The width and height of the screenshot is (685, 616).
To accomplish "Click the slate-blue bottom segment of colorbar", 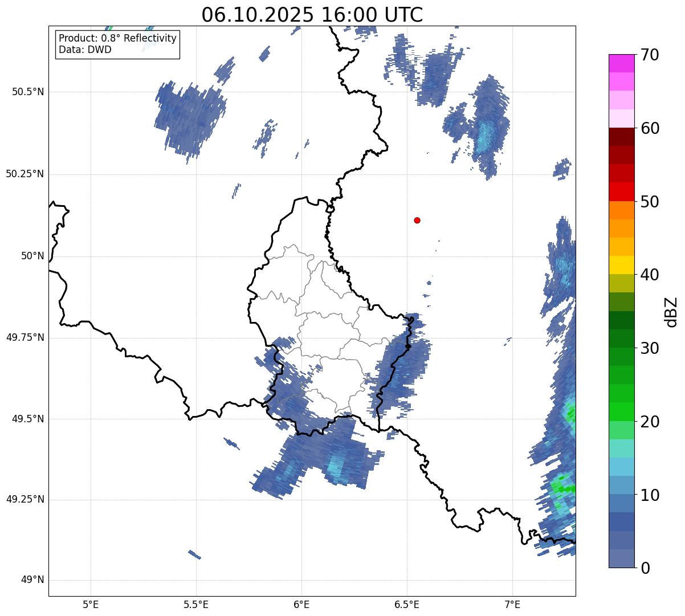I will pos(622,558).
